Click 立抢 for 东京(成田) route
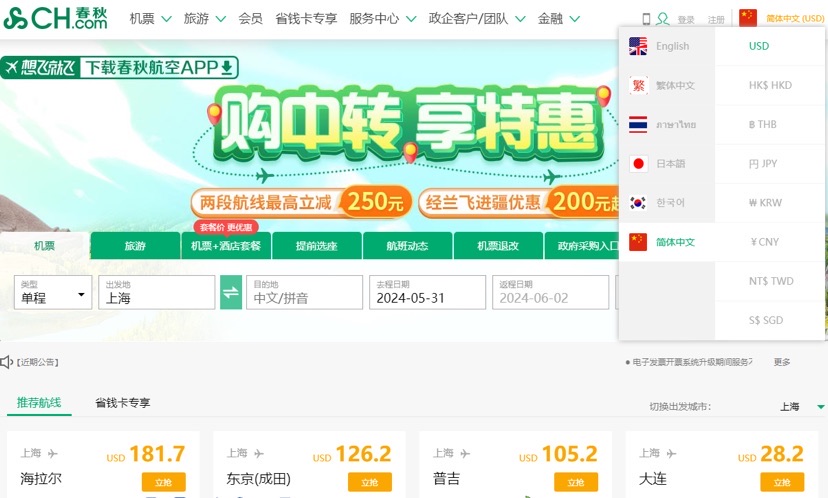This screenshot has width=828, height=498. click(370, 482)
